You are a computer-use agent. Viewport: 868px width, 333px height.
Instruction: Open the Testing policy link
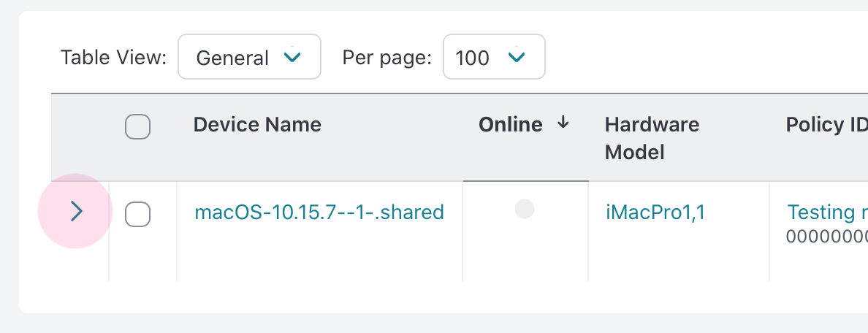[826, 213]
